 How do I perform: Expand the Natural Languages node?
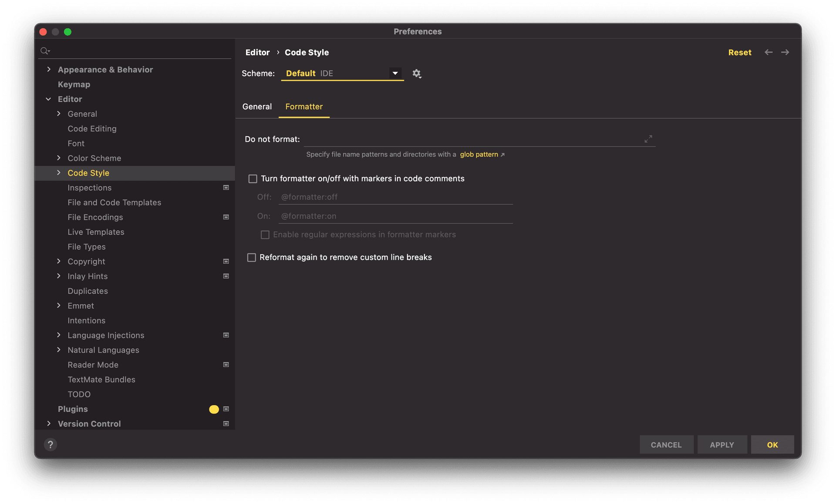pos(59,350)
